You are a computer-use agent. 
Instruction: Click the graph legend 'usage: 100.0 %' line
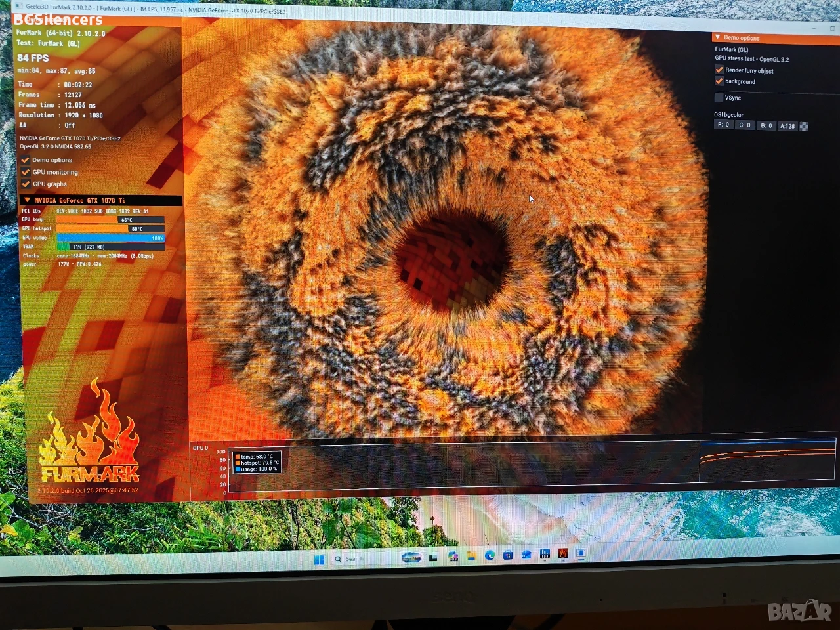[x=257, y=469]
